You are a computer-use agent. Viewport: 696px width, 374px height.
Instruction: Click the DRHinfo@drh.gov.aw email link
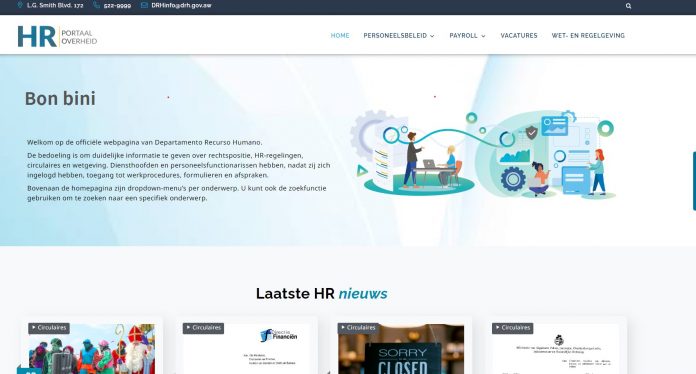[x=181, y=5]
